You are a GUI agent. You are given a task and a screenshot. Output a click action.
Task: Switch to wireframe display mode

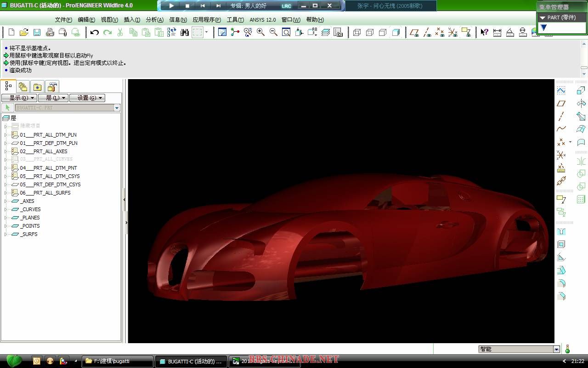click(x=357, y=32)
